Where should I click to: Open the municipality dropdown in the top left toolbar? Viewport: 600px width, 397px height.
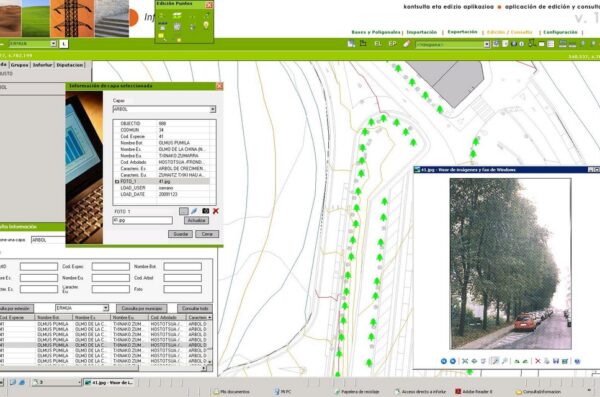[x=53, y=44]
